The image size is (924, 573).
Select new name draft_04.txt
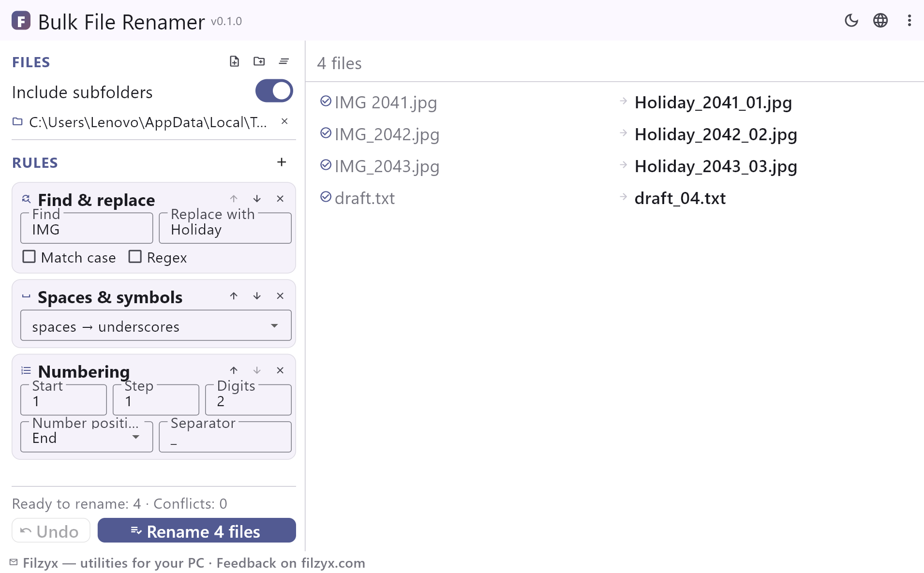point(680,198)
